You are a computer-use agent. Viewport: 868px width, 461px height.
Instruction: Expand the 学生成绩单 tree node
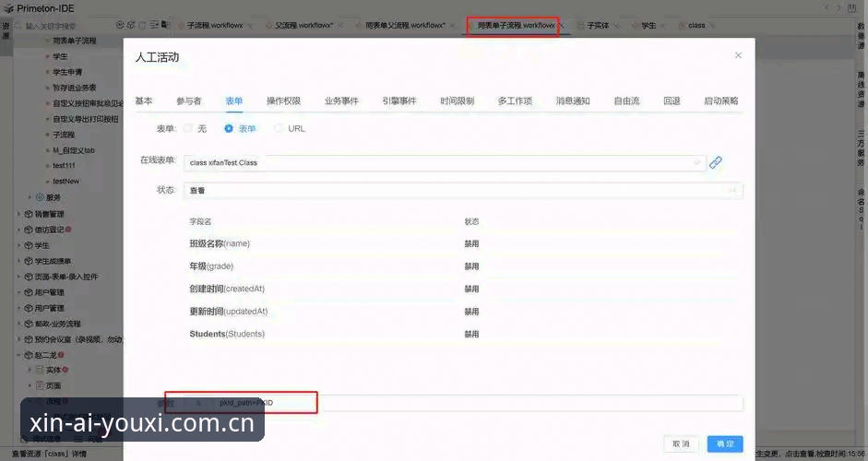pyautogui.click(x=18, y=261)
